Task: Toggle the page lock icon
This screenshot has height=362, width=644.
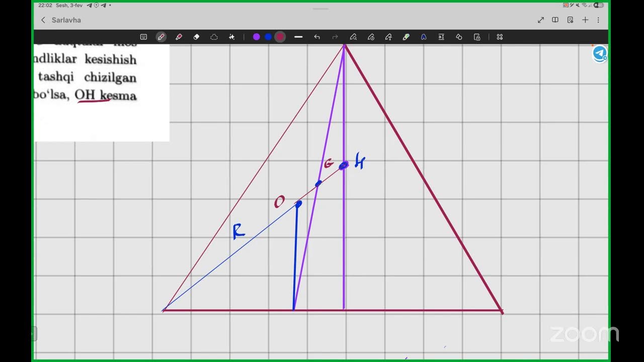Action: [477, 37]
